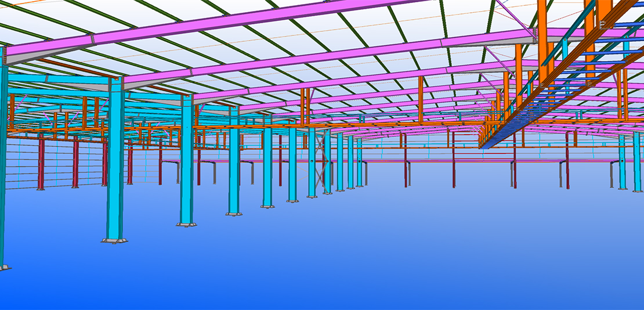Click the base plate under the second cyan column
The width and height of the screenshot is (644, 310).
pyautogui.click(x=186, y=224)
